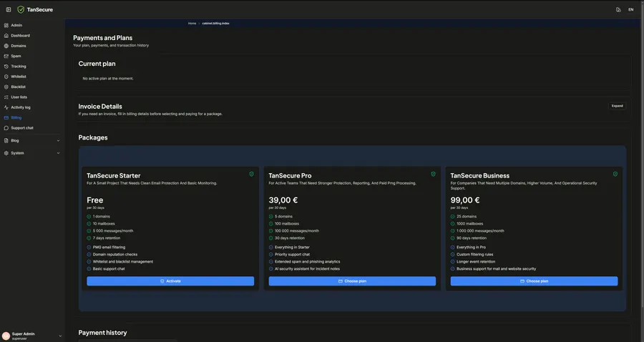The width and height of the screenshot is (644, 342).
Task: Click the Blog document icon in the sidebar
Action: (6, 140)
